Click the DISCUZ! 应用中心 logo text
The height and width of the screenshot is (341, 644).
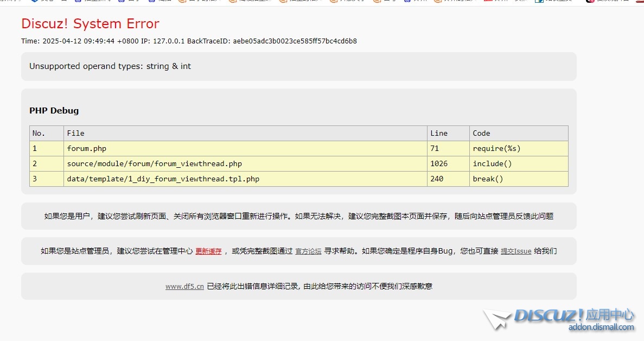(573, 315)
